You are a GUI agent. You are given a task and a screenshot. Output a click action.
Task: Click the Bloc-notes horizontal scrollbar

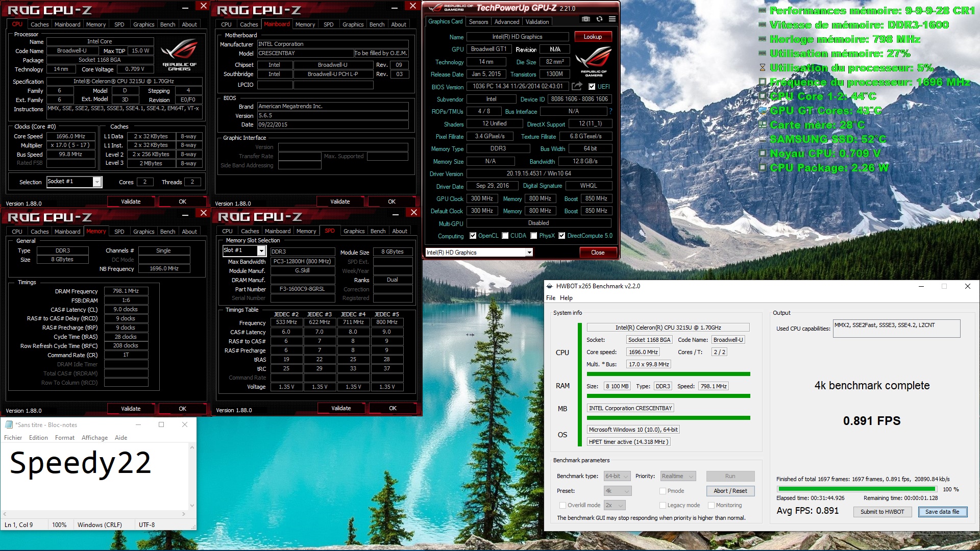pos(94,514)
